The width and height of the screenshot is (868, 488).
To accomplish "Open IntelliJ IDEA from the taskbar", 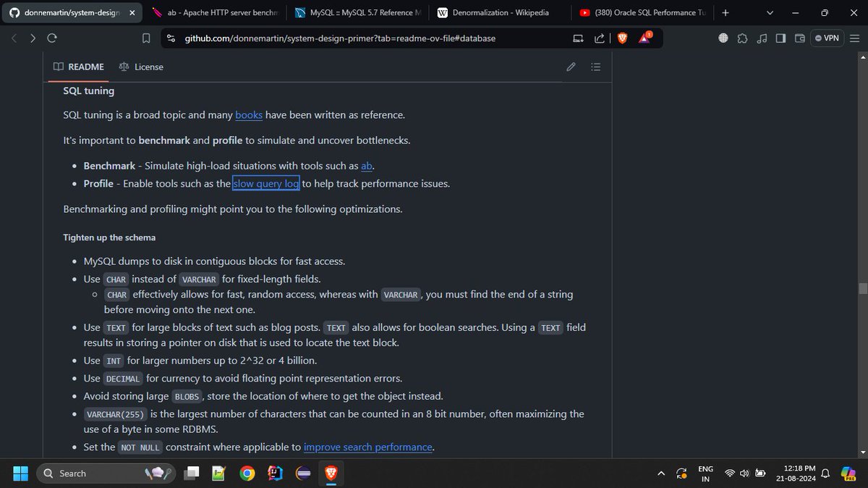I will point(276,474).
